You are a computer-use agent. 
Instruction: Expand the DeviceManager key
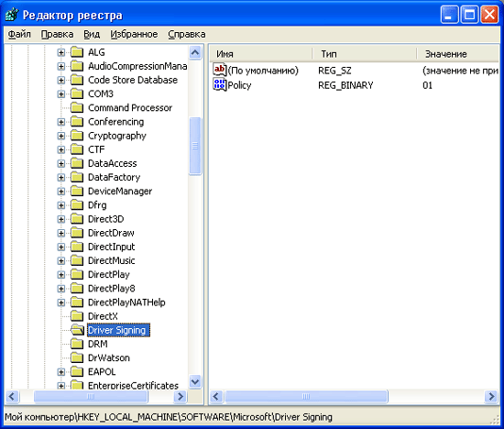[61, 192]
